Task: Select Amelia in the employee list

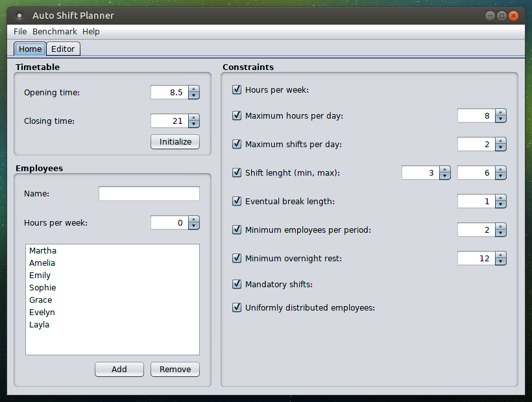Action: pyautogui.click(x=112, y=263)
